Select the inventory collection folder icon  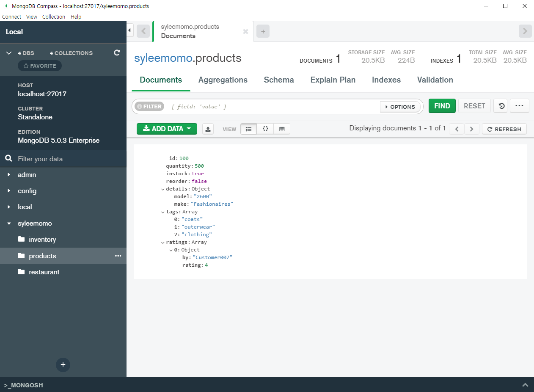pyautogui.click(x=22, y=239)
